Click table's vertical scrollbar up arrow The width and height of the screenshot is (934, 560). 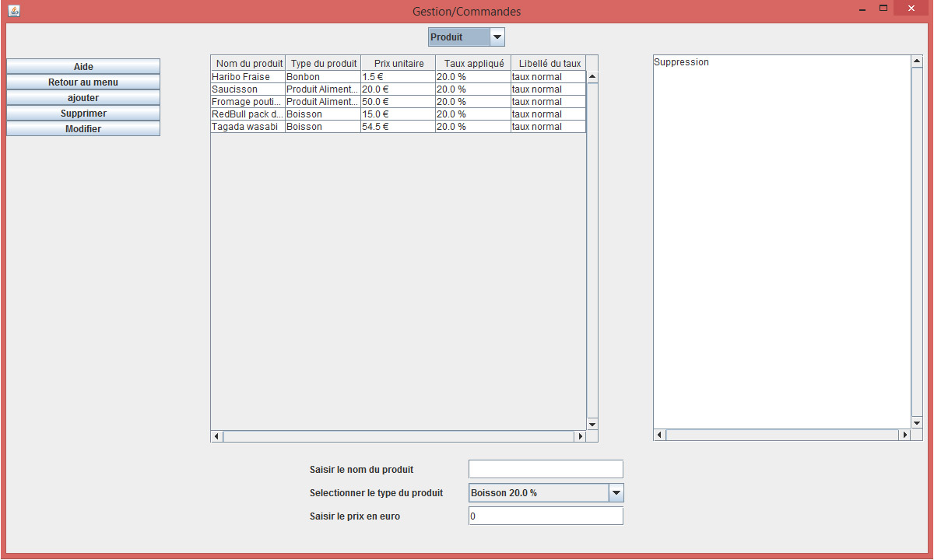tap(592, 77)
